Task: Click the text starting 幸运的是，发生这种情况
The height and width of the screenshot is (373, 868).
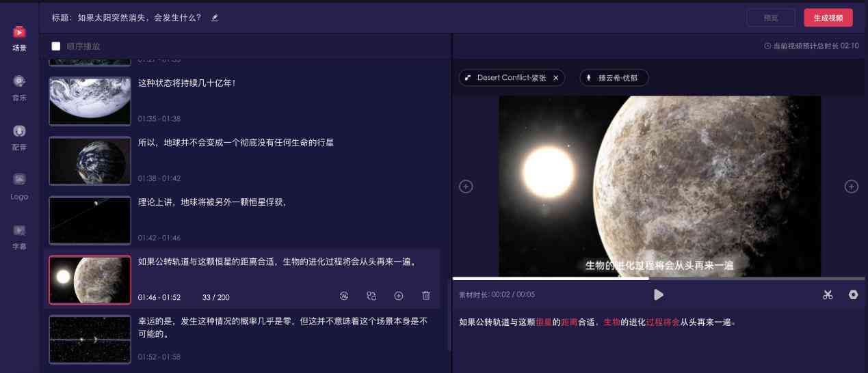Action: pos(283,328)
